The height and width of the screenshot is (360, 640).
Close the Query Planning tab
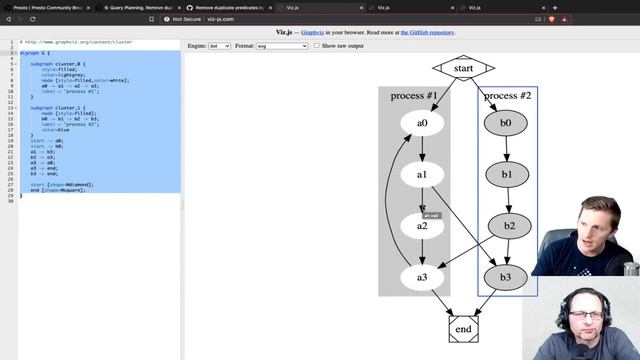179,8
